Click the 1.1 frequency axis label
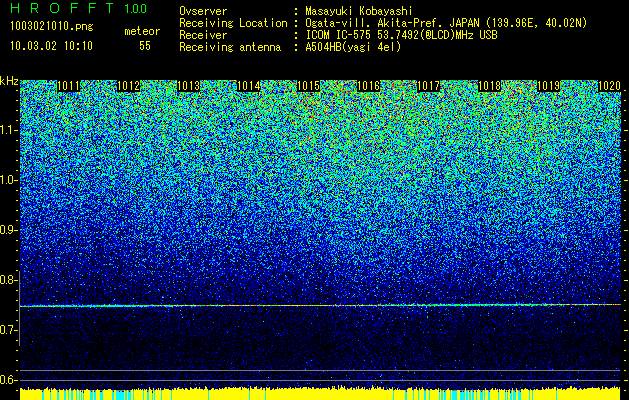The width and height of the screenshot is (629, 400). point(9,130)
